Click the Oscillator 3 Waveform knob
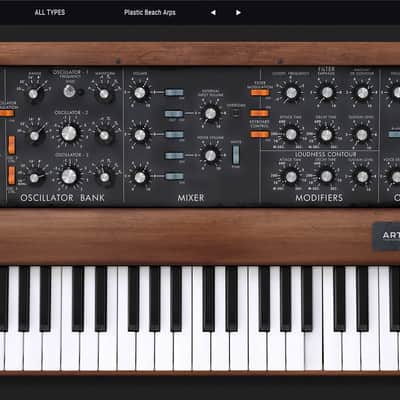 pyautogui.click(x=105, y=177)
